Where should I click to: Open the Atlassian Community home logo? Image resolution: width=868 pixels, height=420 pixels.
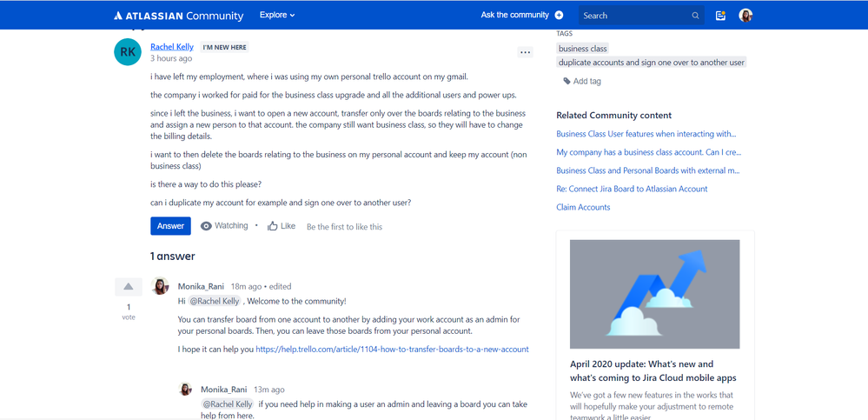coord(178,16)
